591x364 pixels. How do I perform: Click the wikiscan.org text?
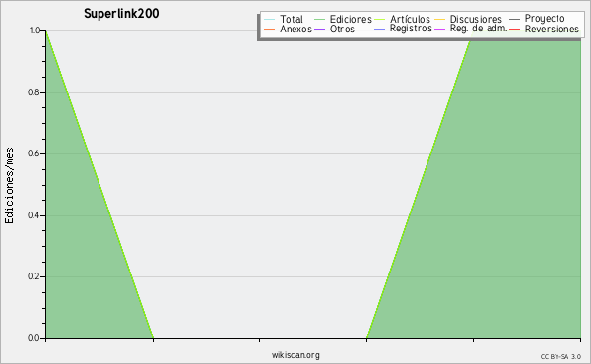[295, 355]
